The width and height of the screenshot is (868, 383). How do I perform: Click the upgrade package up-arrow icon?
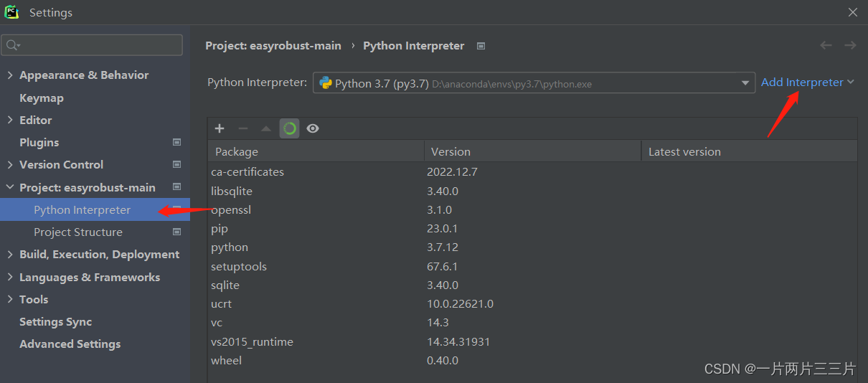pos(266,128)
